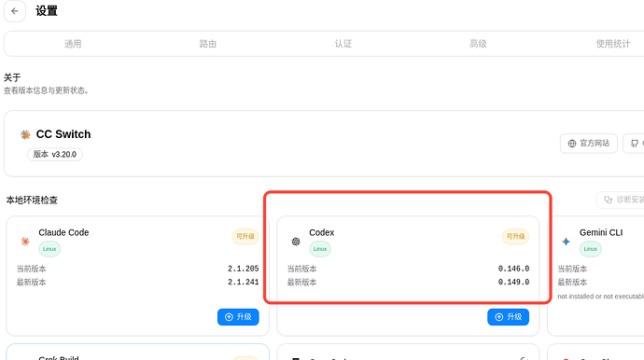Click the 关于 section heading
The width and height of the screenshot is (644, 360).
pyautogui.click(x=12, y=77)
